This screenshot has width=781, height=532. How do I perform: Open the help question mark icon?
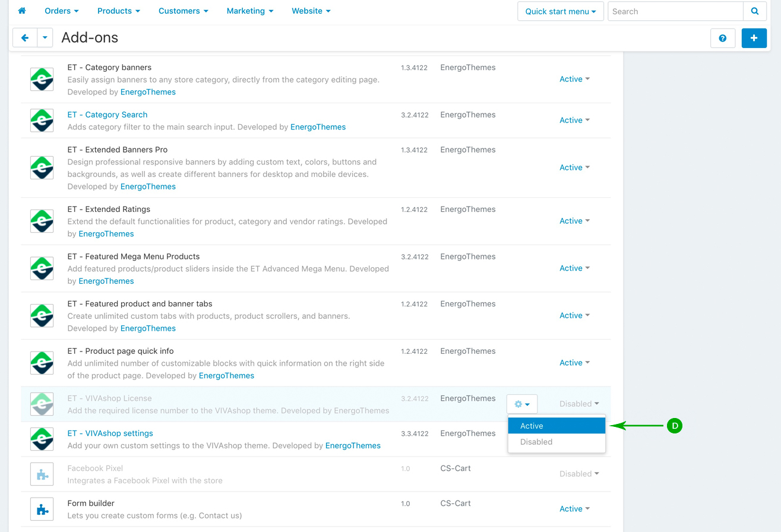click(x=723, y=38)
